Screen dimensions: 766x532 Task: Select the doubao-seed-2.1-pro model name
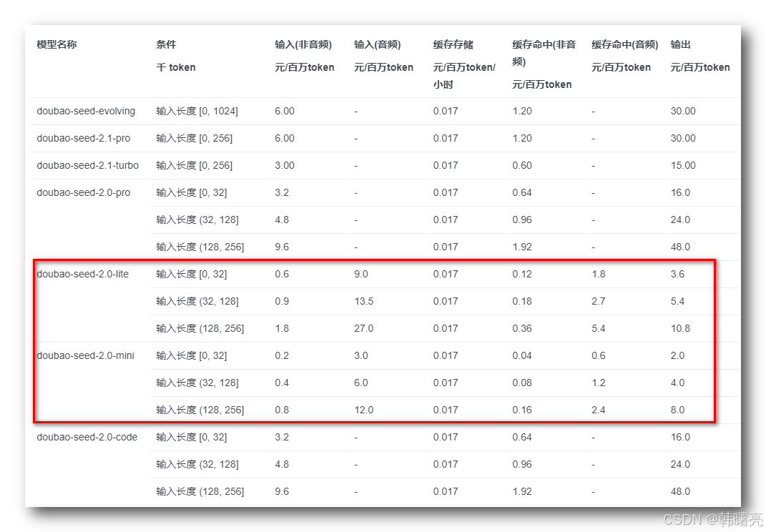pyautogui.click(x=84, y=138)
